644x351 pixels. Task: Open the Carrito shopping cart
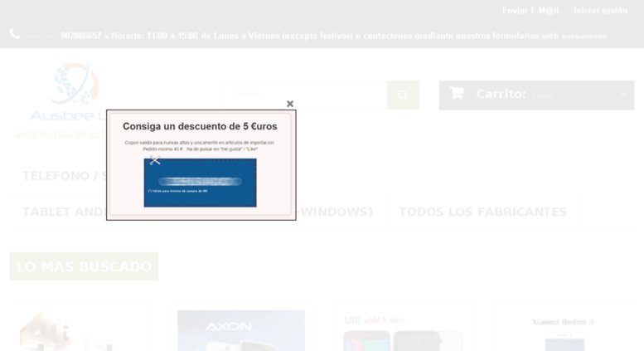point(536,95)
